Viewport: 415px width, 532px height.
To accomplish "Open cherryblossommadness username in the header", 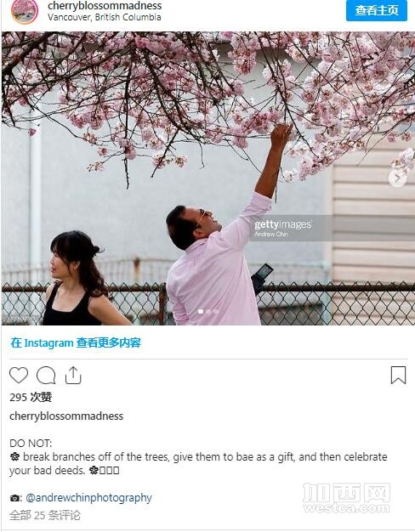I will pos(105,5).
